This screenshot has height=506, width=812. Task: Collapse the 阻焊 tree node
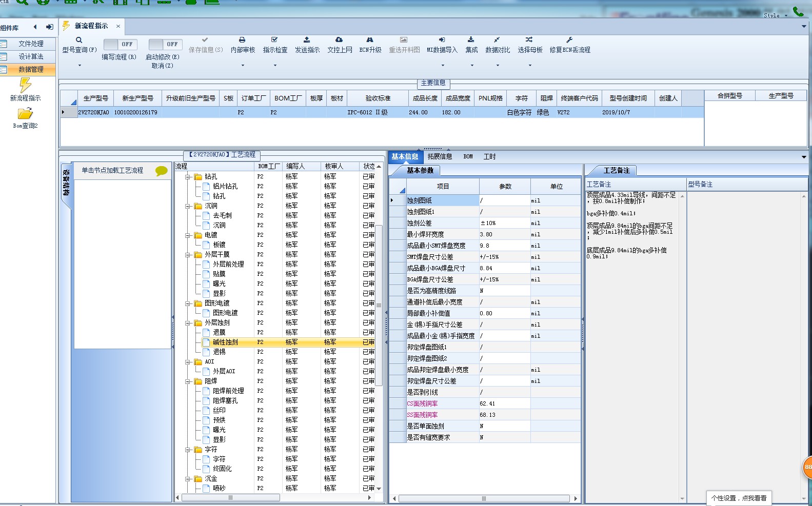[188, 381]
